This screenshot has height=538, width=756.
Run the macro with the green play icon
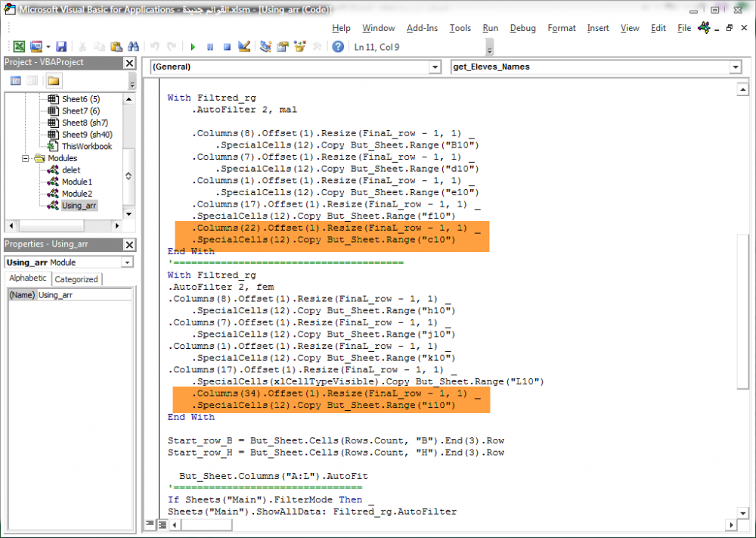pos(193,47)
